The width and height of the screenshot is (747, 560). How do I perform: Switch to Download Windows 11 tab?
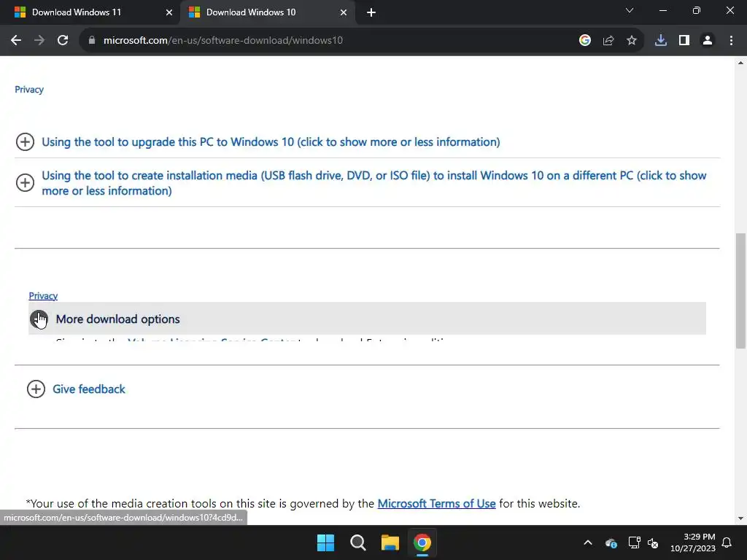(90, 12)
